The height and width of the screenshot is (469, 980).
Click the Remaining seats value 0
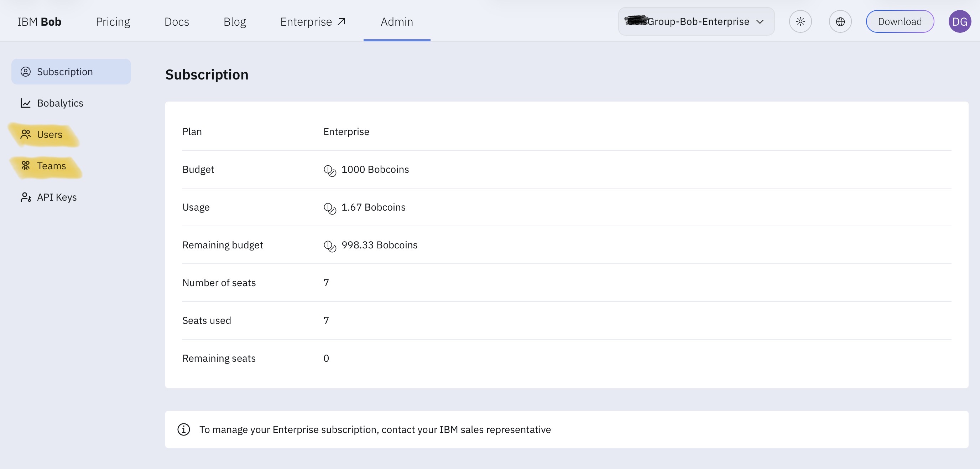click(x=326, y=359)
